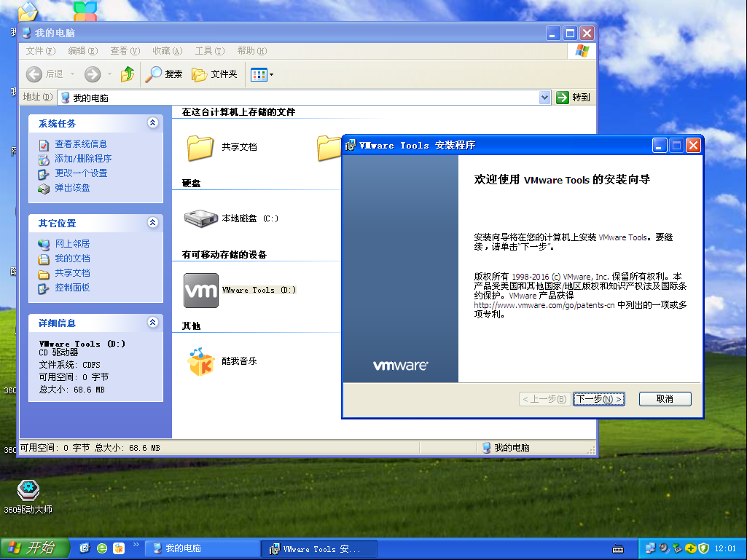Open 网上邻居 from other places
This screenshot has width=747, height=560.
coord(72,244)
